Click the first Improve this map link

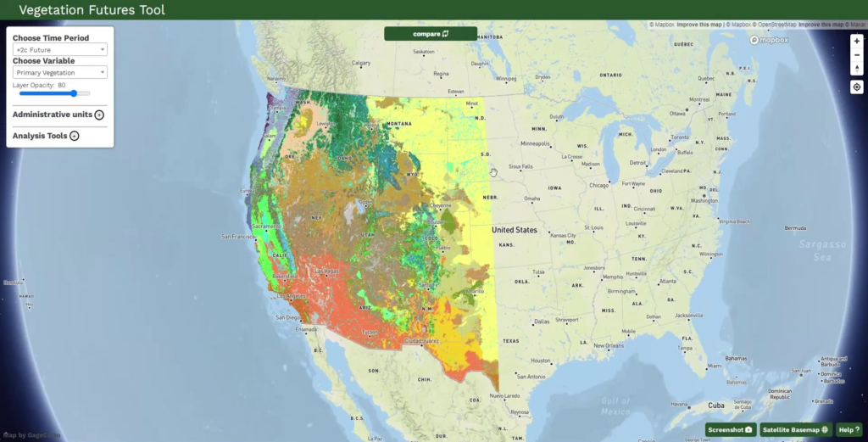point(699,25)
